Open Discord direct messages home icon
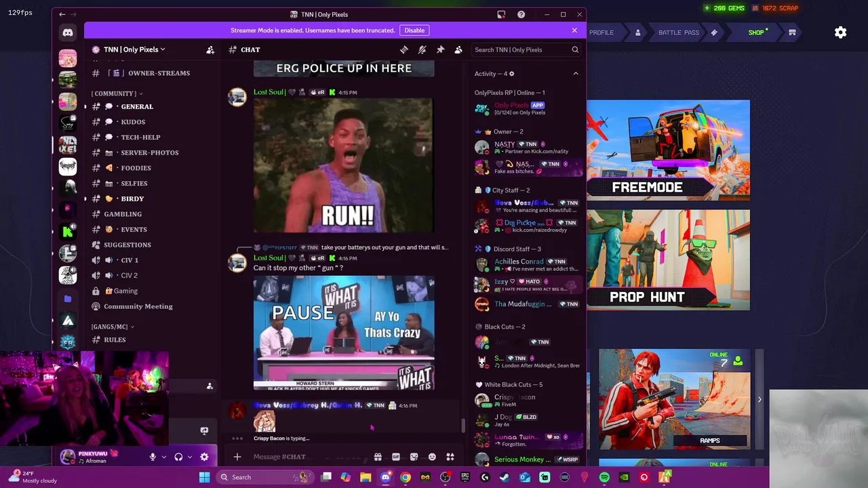Viewport: 868px width, 488px height. (68, 32)
